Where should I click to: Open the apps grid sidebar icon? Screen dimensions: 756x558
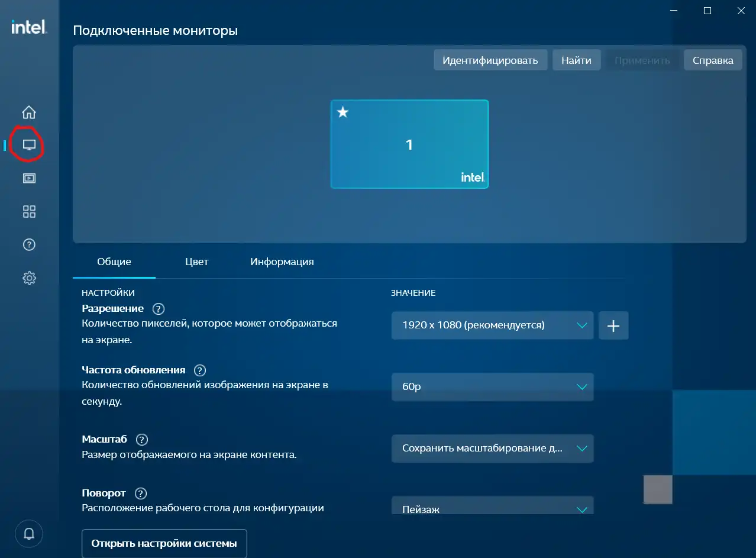(x=29, y=211)
